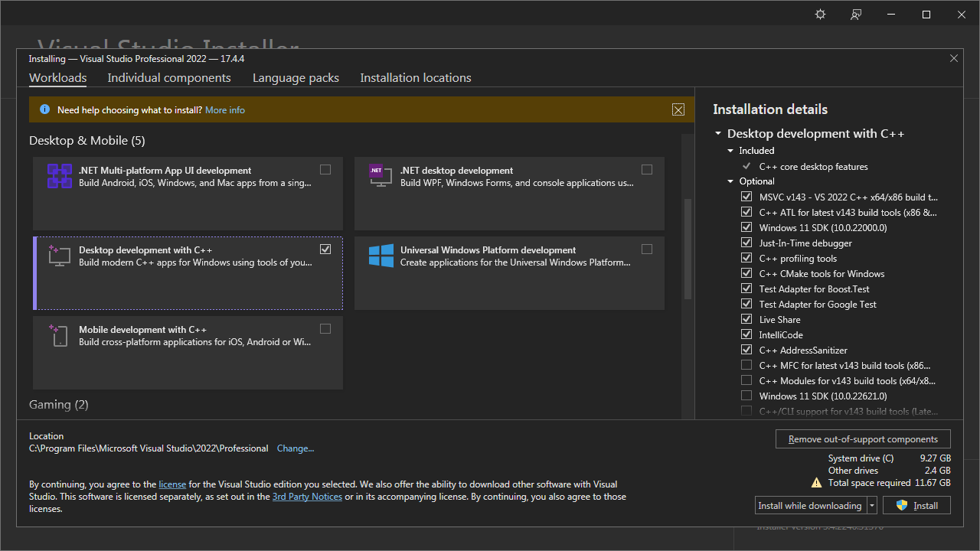980x551 pixels.
Task: Click Change... location link
Action: pyautogui.click(x=296, y=448)
